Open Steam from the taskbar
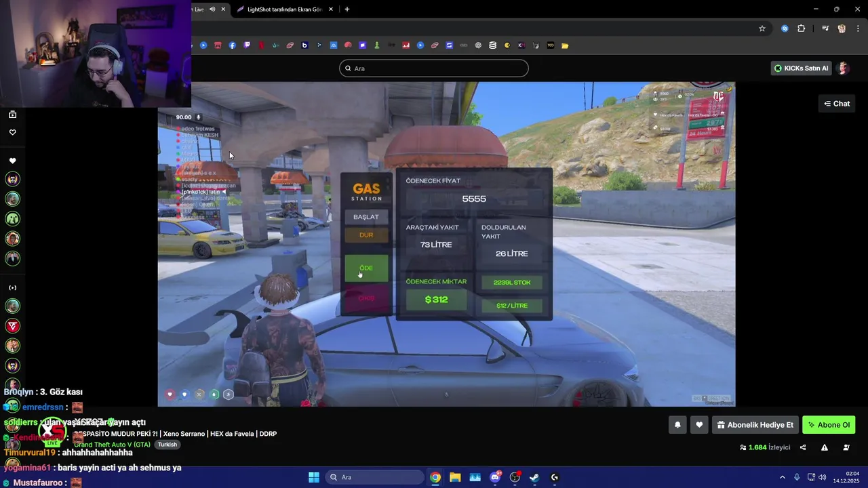Image resolution: width=868 pixels, height=488 pixels. point(534,477)
